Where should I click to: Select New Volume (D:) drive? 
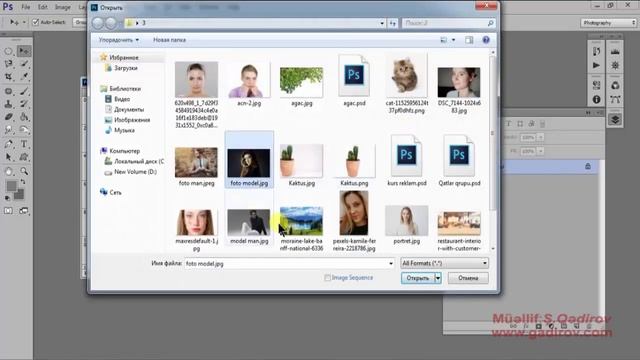click(135, 172)
